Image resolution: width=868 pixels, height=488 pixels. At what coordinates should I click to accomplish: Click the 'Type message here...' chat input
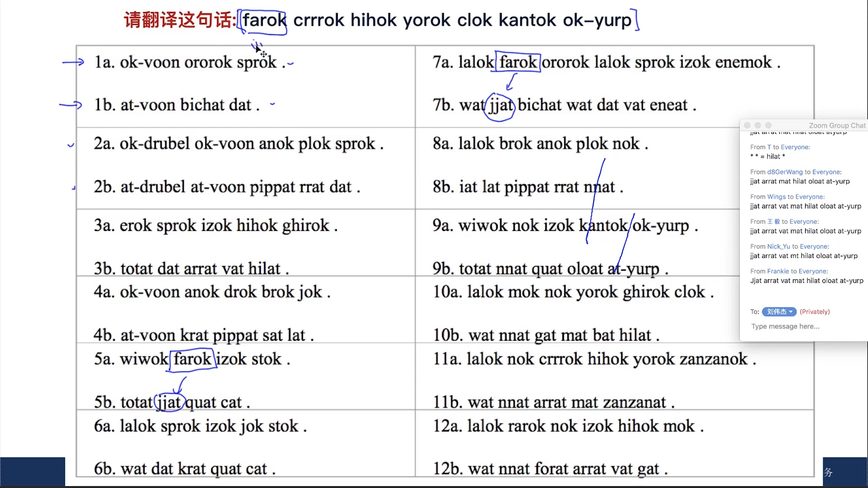click(x=785, y=326)
